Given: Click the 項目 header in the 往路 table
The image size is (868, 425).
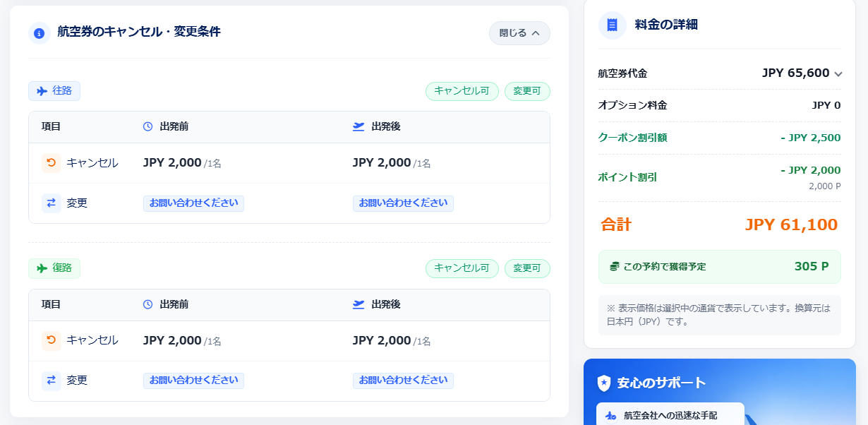Looking at the screenshot, I should 52,127.
